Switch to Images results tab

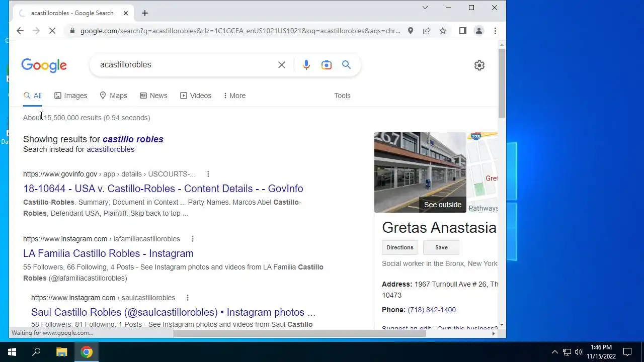pos(71,96)
